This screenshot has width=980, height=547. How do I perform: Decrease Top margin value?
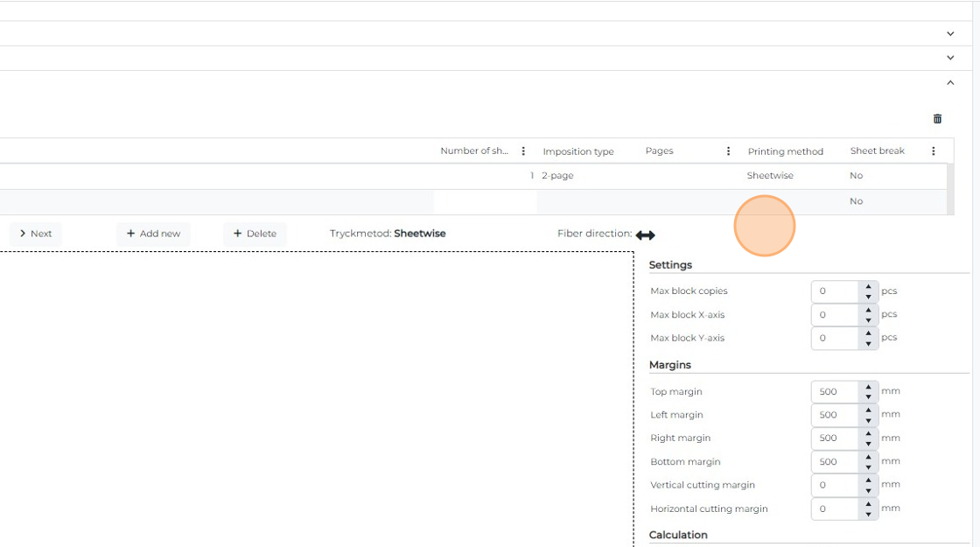(868, 396)
